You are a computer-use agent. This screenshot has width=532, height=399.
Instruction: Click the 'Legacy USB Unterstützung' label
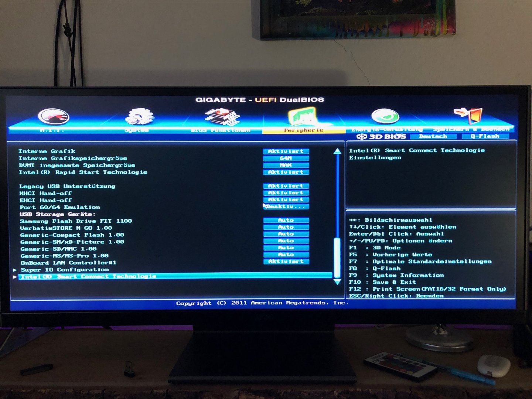pyautogui.click(x=67, y=186)
